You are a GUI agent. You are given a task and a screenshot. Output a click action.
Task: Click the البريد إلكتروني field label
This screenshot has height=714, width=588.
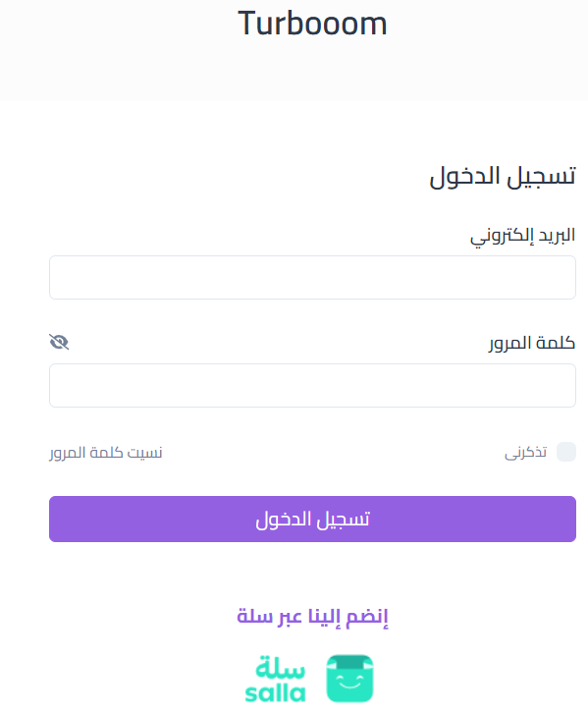[x=523, y=236]
